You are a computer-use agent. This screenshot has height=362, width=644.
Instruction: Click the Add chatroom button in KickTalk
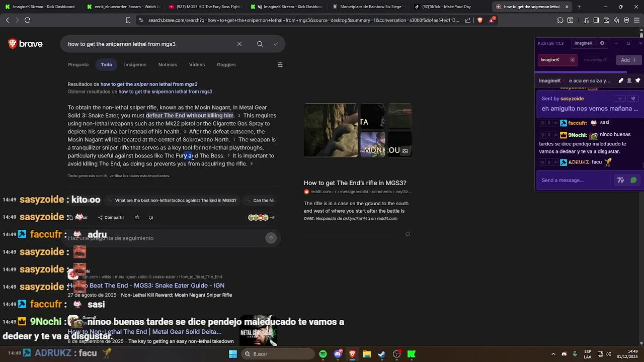tap(628, 60)
